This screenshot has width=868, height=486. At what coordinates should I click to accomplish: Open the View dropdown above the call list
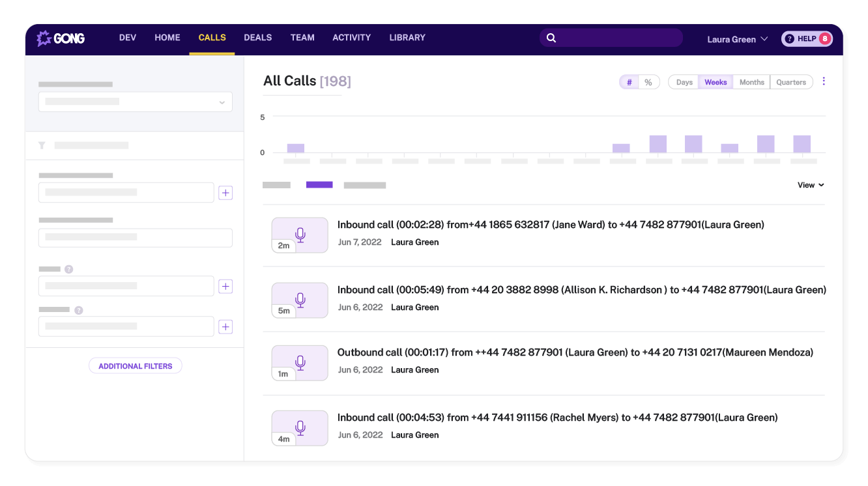[810, 185]
